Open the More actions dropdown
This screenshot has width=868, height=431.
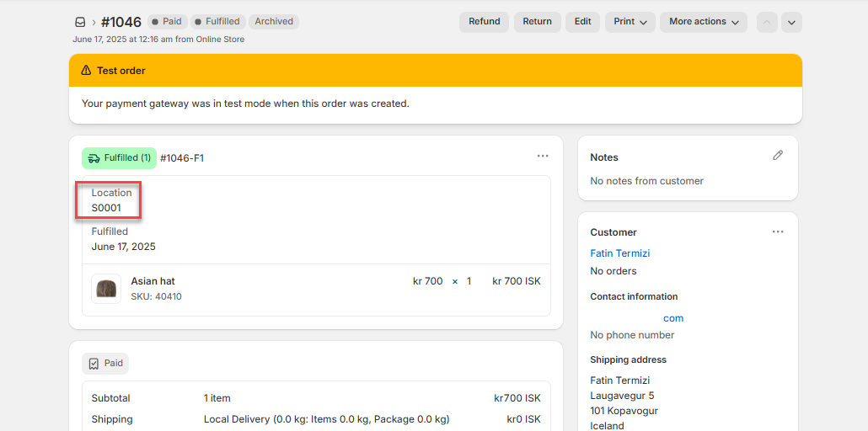point(703,22)
